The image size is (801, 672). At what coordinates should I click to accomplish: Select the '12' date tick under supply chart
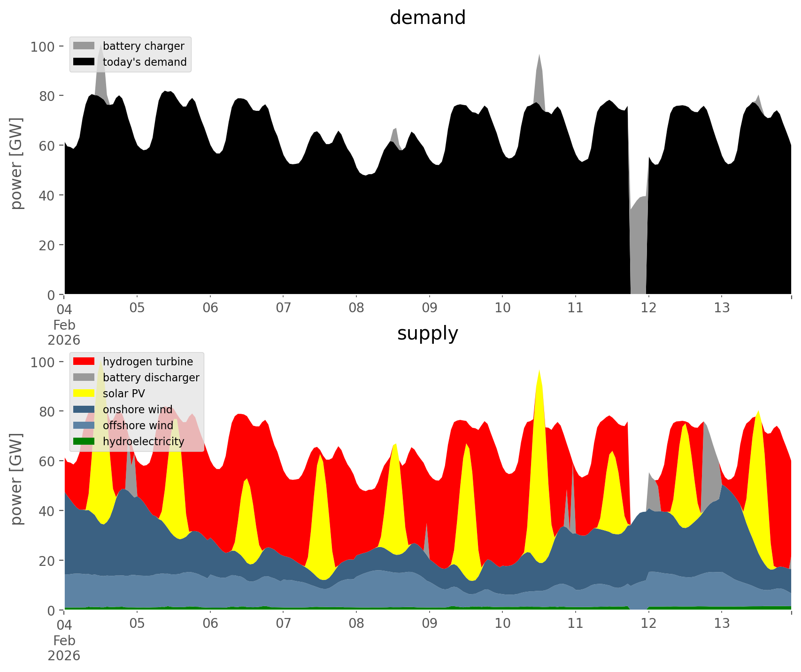click(648, 624)
